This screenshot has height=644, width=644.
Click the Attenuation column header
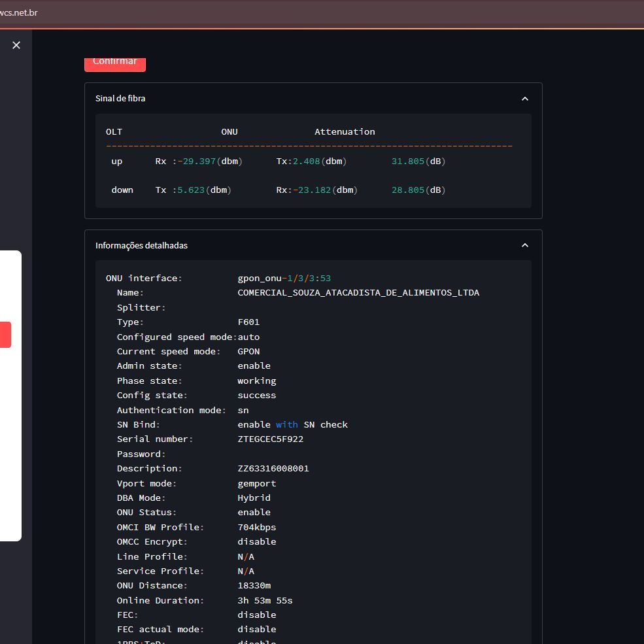[345, 132]
